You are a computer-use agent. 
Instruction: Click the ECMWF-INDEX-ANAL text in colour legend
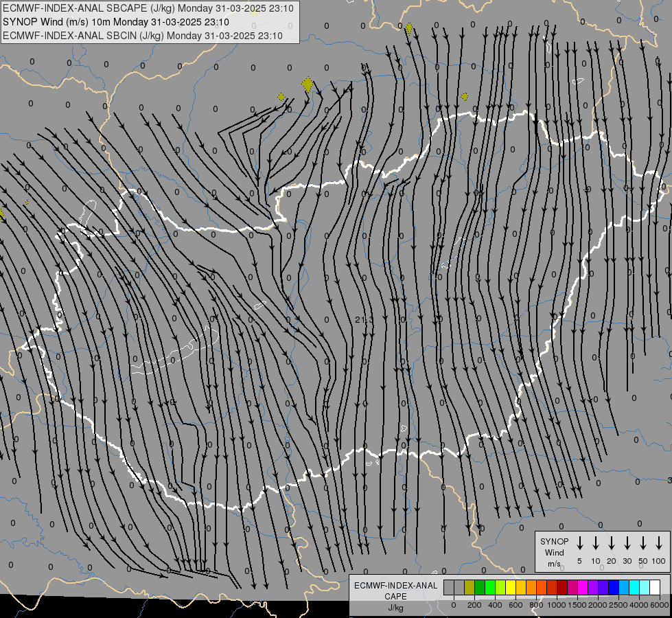(x=395, y=586)
